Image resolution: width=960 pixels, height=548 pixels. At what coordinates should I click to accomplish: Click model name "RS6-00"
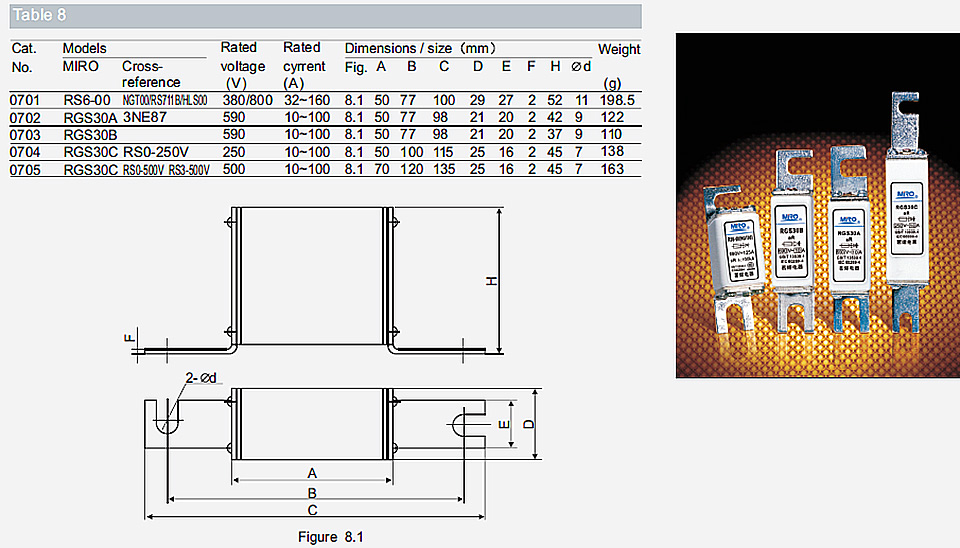(87, 100)
